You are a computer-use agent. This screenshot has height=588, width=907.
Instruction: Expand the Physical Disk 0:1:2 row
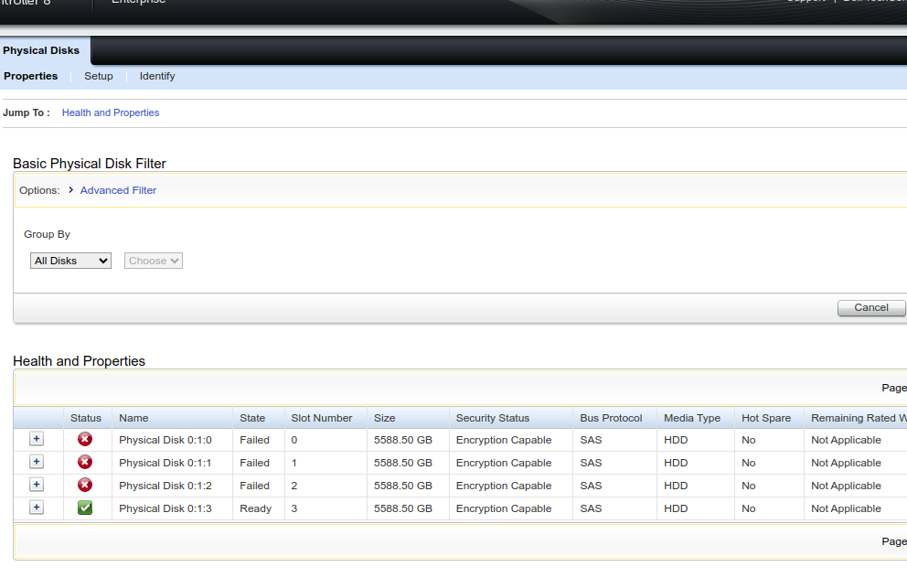point(37,485)
